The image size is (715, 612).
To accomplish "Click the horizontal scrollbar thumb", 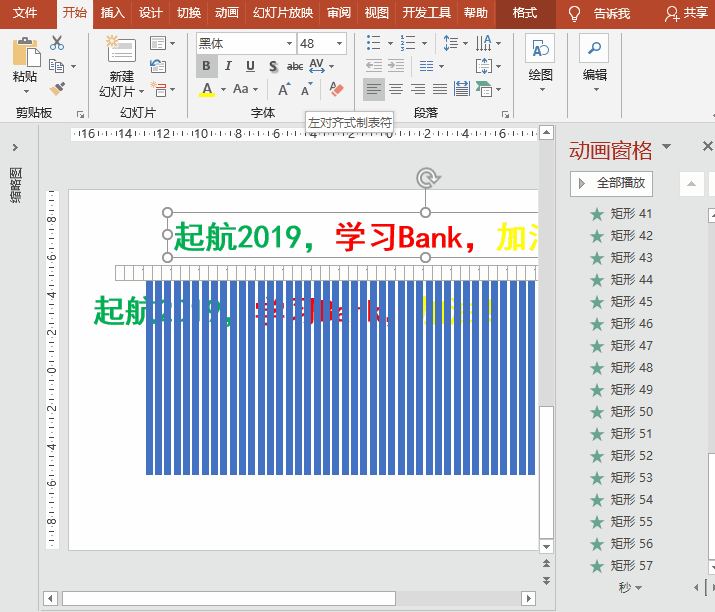I will 229,598.
